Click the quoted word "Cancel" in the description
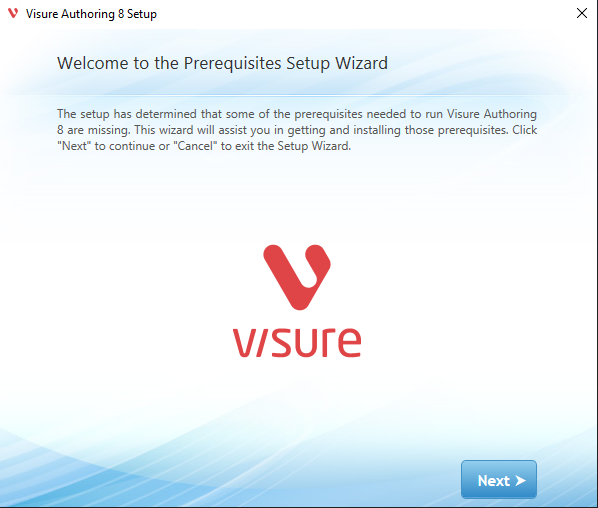The width and height of the screenshot is (598, 508). pyautogui.click(x=195, y=146)
